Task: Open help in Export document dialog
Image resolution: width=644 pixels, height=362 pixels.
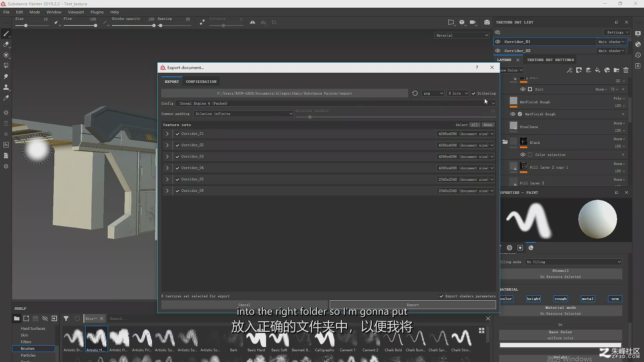Action: pyautogui.click(x=477, y=67)
